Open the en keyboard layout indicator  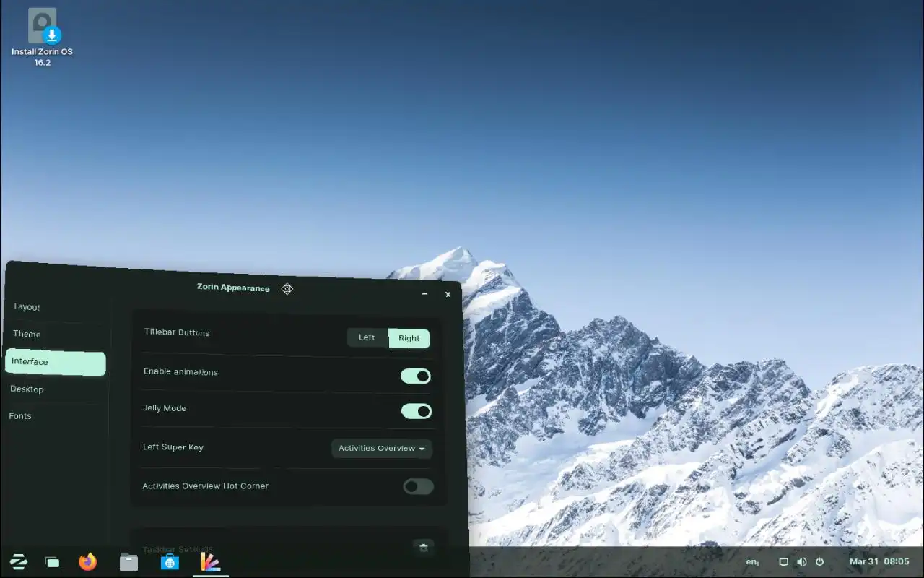point(752,561)
